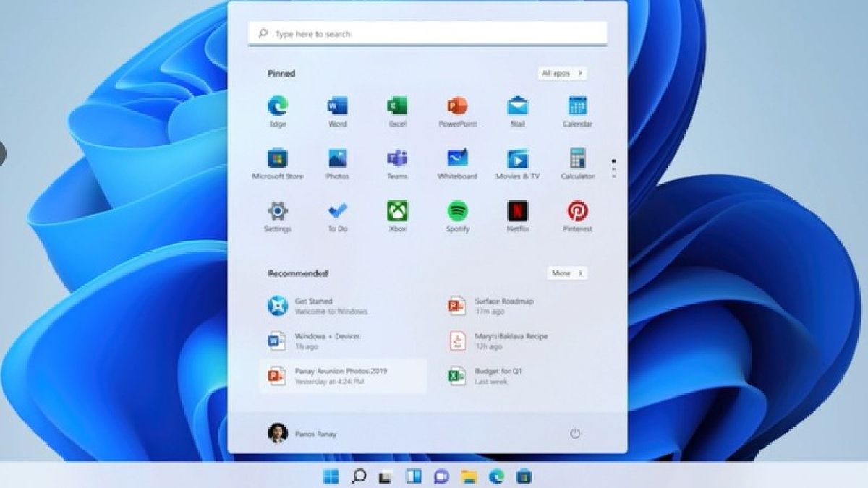Open the Budget for Q1 spreadsheet
Screen dimensions: 868x488
pos(522,376)
